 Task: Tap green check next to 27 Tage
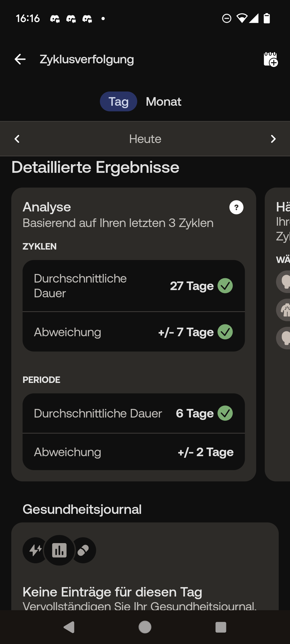click(x=225, y=286)
